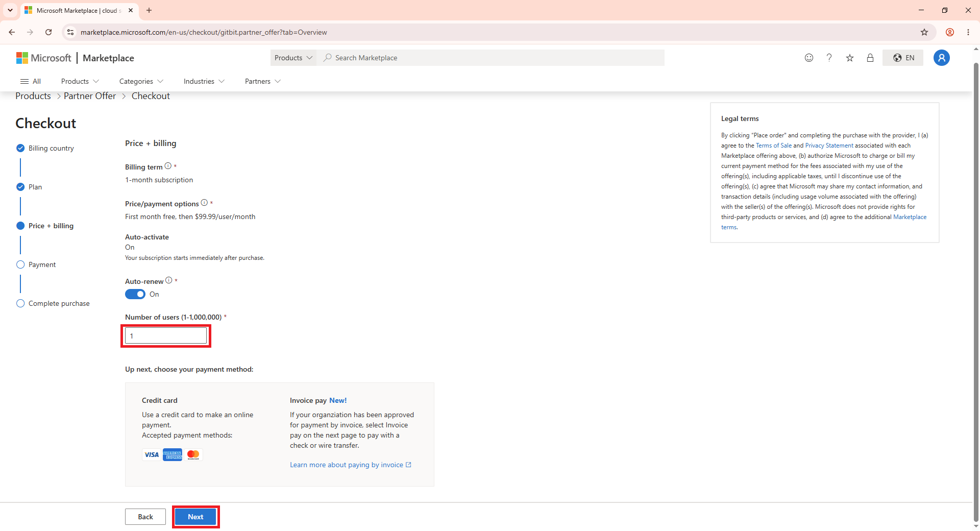This screenshot has height=531, width=980.
Task: Click the Auto-renew info icon
Action: pyautogui.click(x=169, y=280)
